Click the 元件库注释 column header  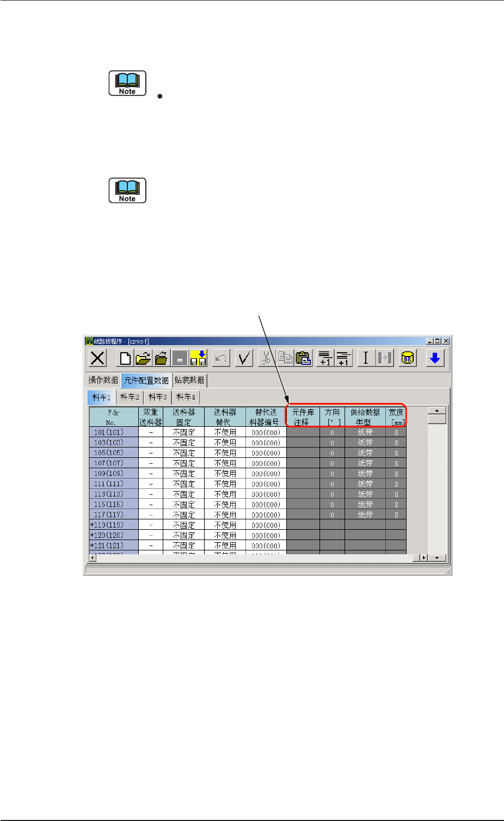[303, 417]
